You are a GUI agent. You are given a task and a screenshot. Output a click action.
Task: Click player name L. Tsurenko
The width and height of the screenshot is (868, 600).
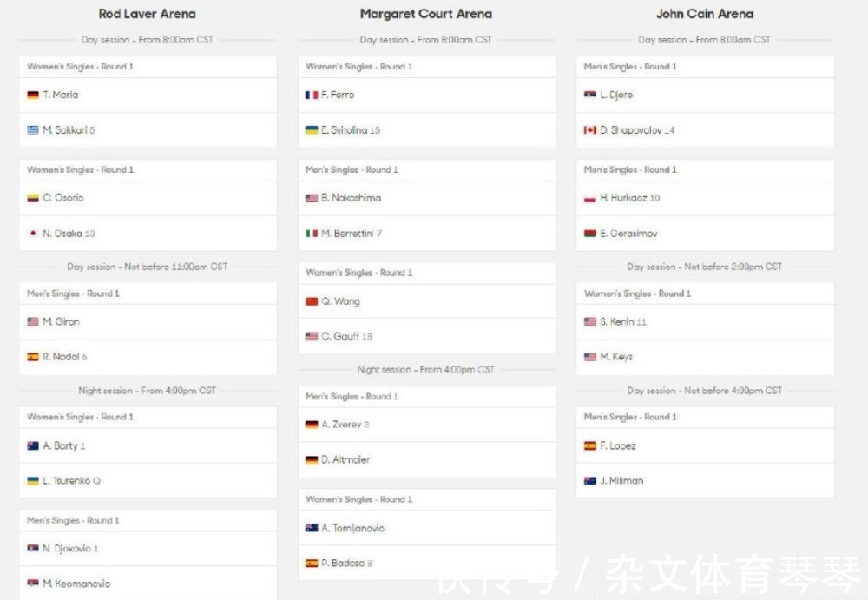tap(67, 481)
